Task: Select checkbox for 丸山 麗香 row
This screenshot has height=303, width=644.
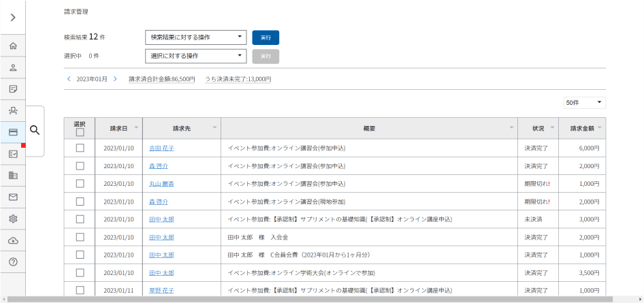Action: click(x=80, y=184)
